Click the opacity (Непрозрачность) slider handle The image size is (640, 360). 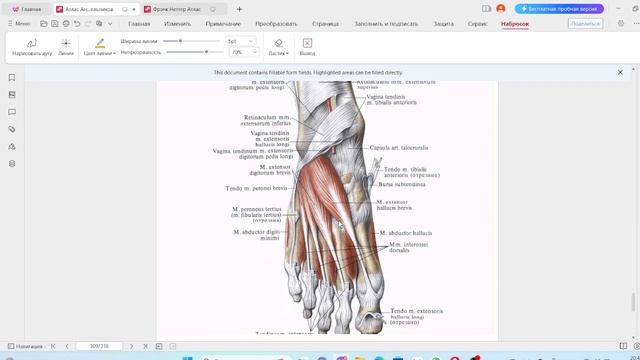click(207, 52)
